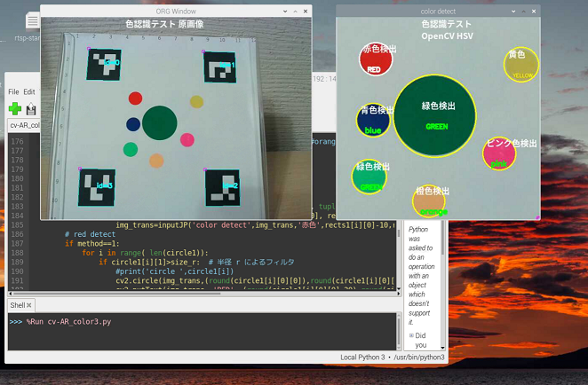This screenshot has height=385, width=588.
Task: Click the editor horizontal scrollbar thumb
Action: (116, 294)
